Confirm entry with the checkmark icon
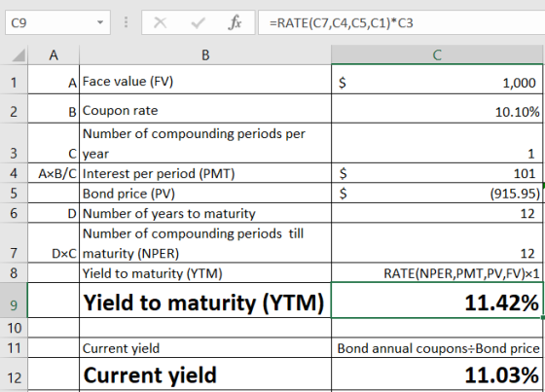This screenshot has height=392, width=545. point(198,23)
